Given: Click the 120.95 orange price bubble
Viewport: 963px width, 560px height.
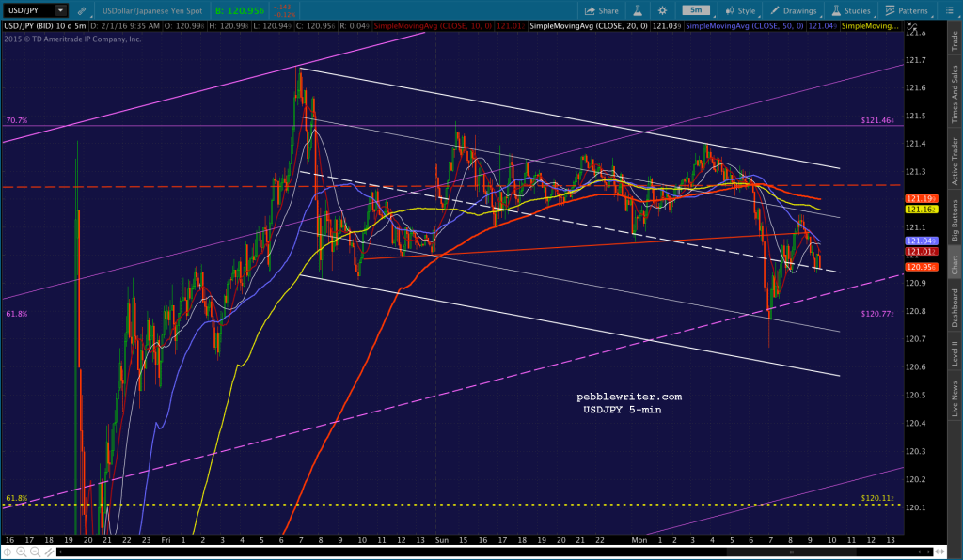Looking at the screenshot, I should [922, 267].
